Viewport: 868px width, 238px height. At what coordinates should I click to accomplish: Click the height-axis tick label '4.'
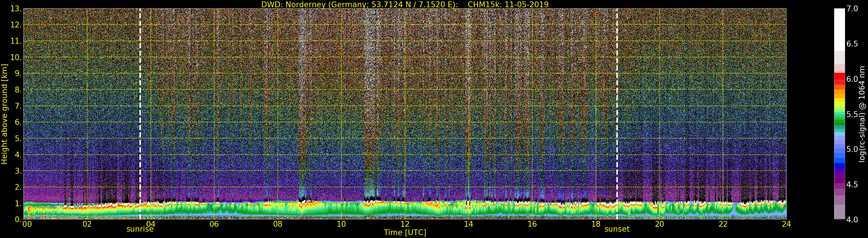pos(18,155)
